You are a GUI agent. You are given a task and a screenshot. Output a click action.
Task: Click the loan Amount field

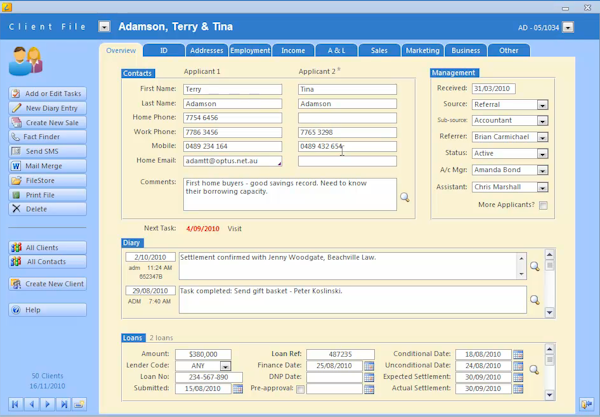click(x=203, y=355)
